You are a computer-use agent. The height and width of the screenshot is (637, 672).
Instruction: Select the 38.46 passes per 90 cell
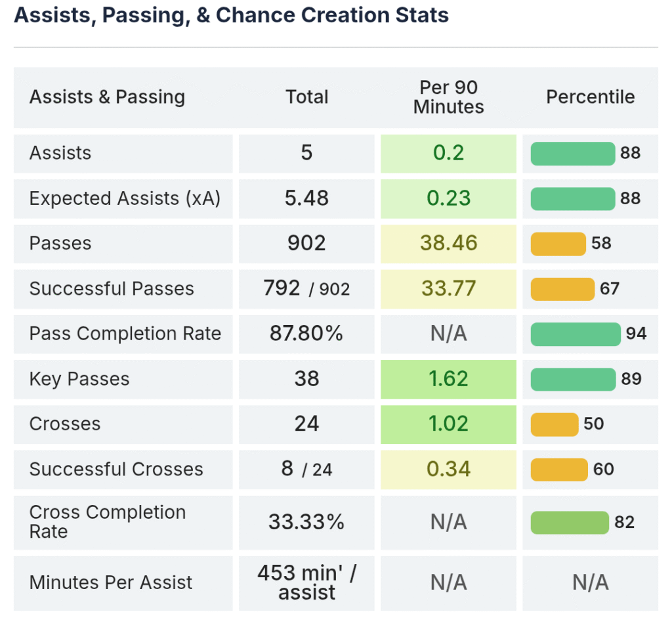pyautogui.click(x=448, y=244)
